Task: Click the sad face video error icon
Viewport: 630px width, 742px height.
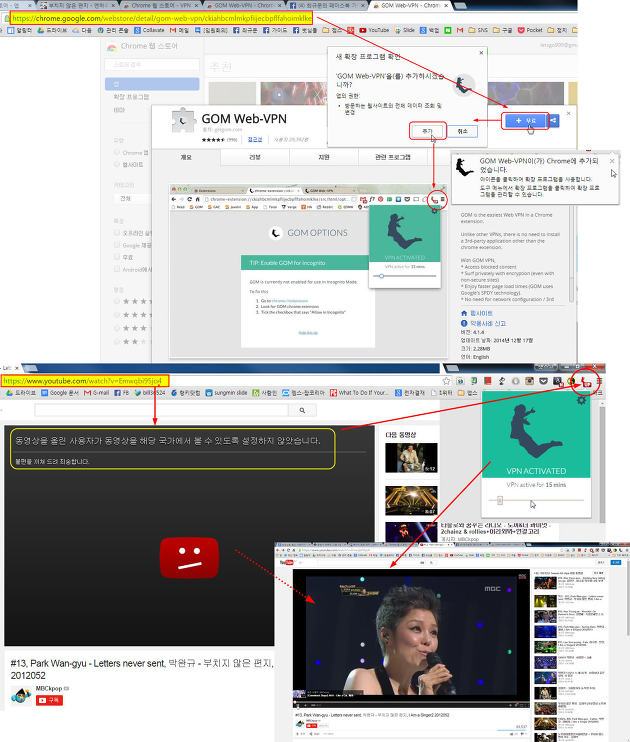Action: [189, 557]
